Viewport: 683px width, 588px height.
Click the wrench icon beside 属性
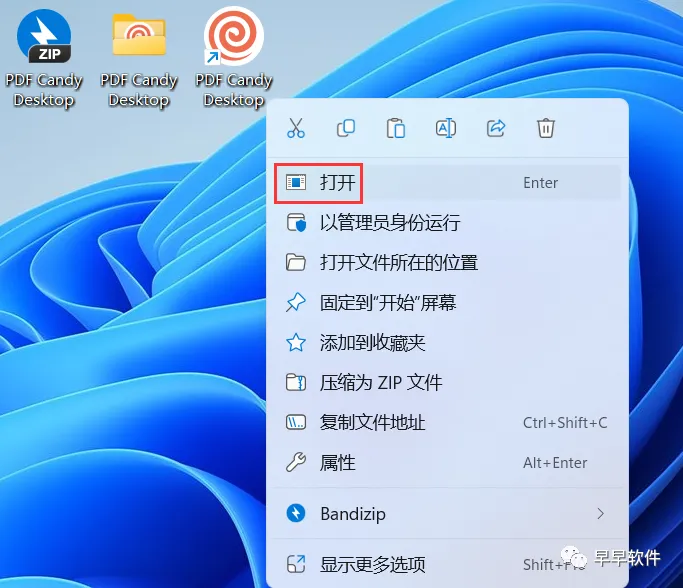pos(296,463)
